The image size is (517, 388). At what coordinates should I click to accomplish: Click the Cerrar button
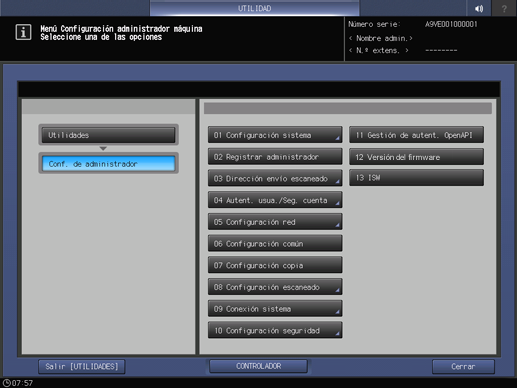point(463,366)
